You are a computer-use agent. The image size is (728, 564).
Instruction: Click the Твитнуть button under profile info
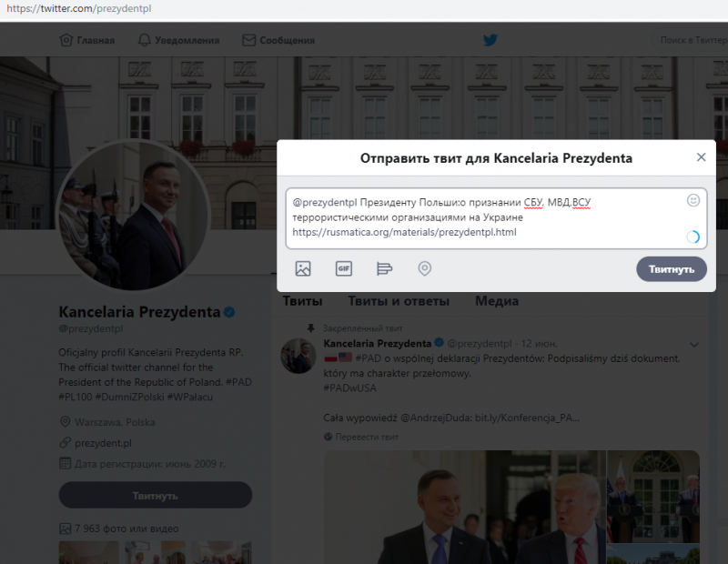point(155,495)
